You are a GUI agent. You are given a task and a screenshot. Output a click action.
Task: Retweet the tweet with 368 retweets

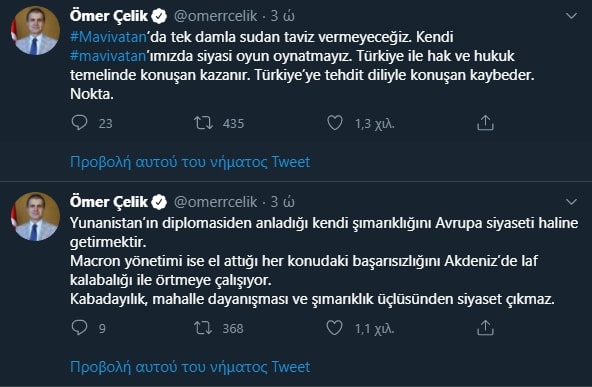204,328
